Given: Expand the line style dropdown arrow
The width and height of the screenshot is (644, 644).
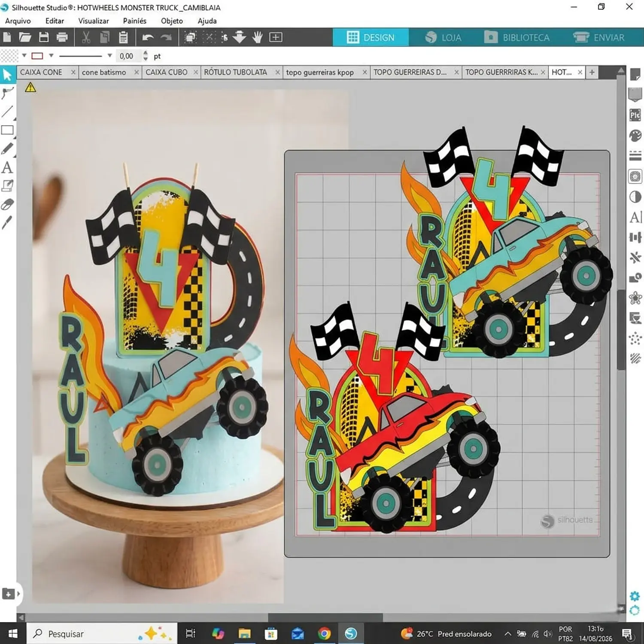Looking at the screenshot, I should point(109,55).
